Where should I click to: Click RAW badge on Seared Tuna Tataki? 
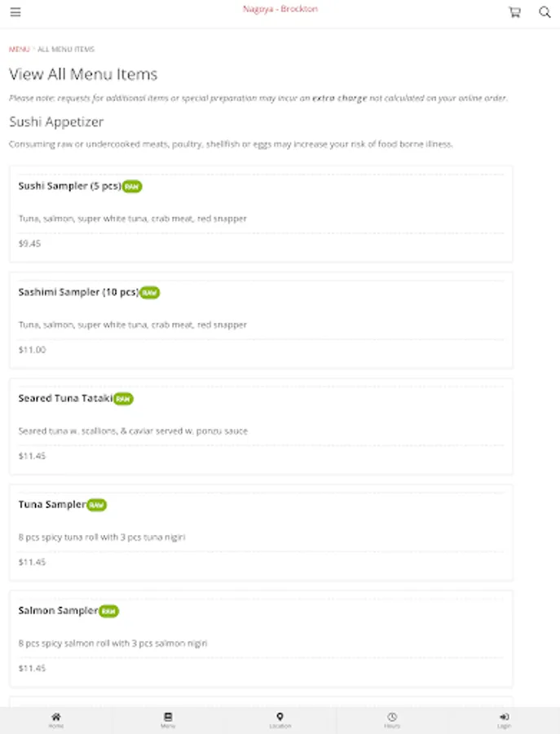(123, 400)
